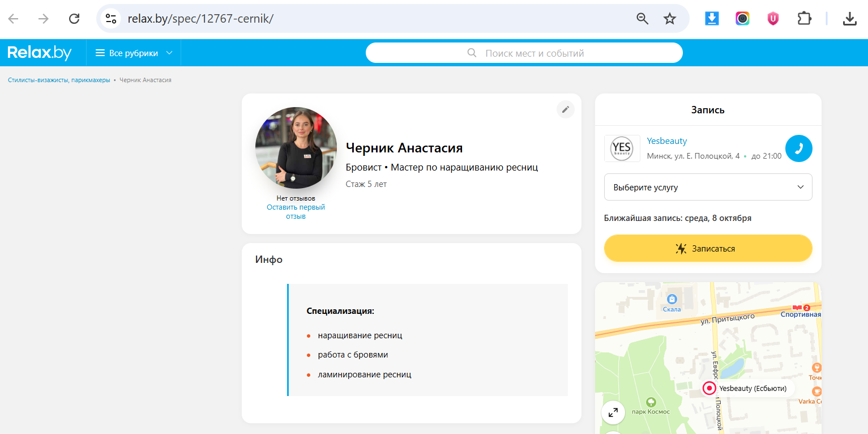Open the colorful camera extension icon

pyautogui.click(x=742, y=19)
